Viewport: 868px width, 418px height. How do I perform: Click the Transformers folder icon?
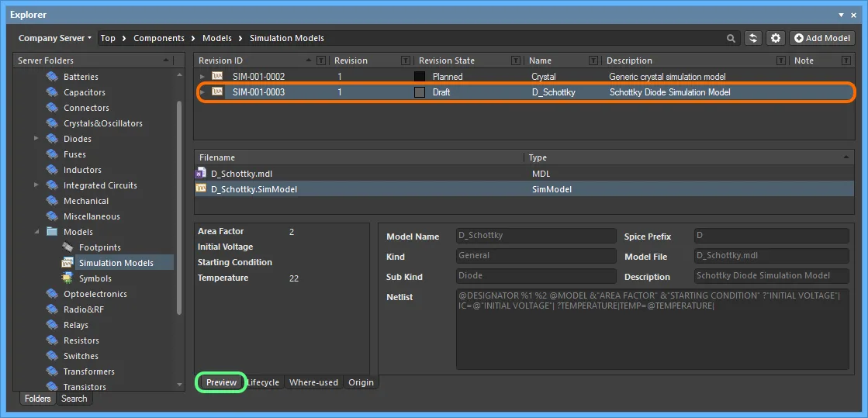pyautogui.click(x=52, y=371)
